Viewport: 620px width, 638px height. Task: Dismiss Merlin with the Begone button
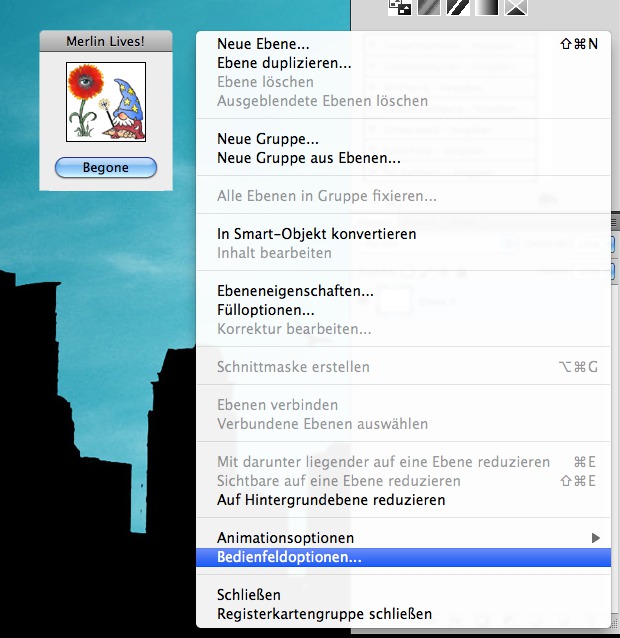(x=106, y=167)
